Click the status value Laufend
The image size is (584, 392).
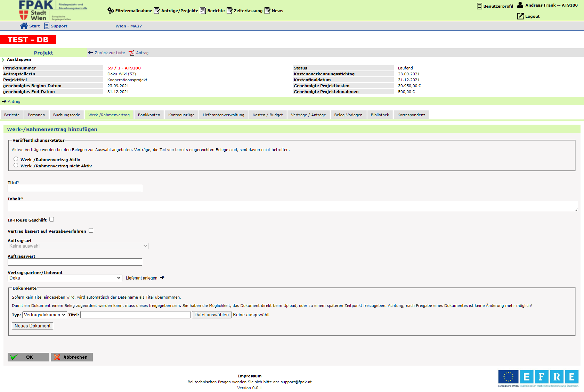tap(405, 68)
